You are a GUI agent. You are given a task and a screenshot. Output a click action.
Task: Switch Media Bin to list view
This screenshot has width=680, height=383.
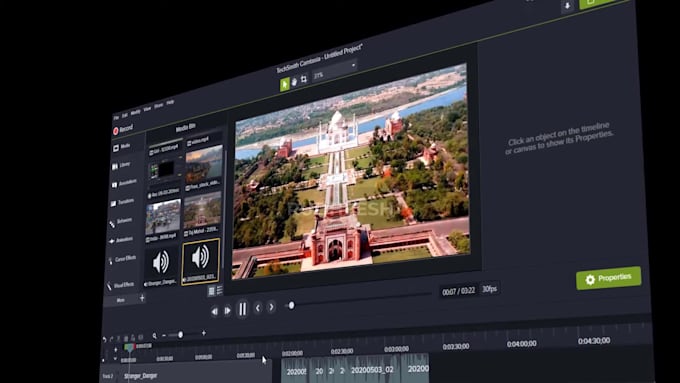(219, 290)
